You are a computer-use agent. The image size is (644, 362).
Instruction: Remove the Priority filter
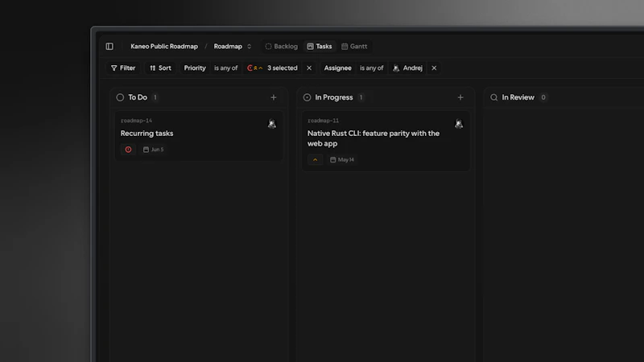click(x=309, y=68)
